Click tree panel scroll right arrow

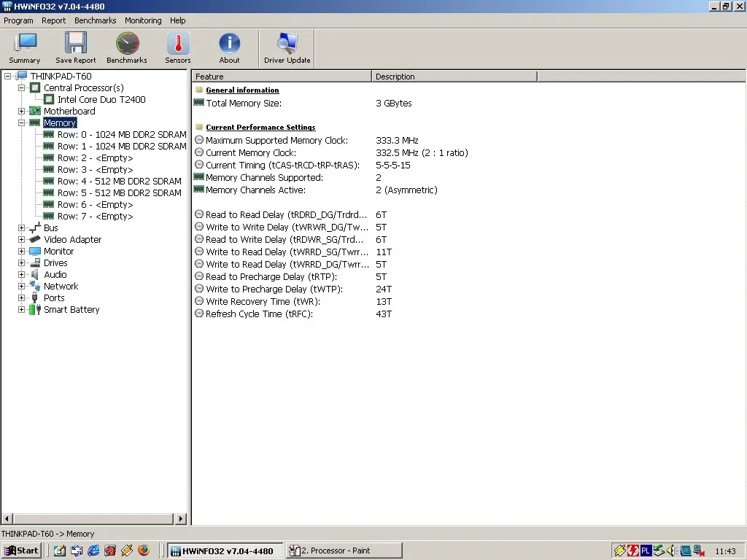click(181, 518)
